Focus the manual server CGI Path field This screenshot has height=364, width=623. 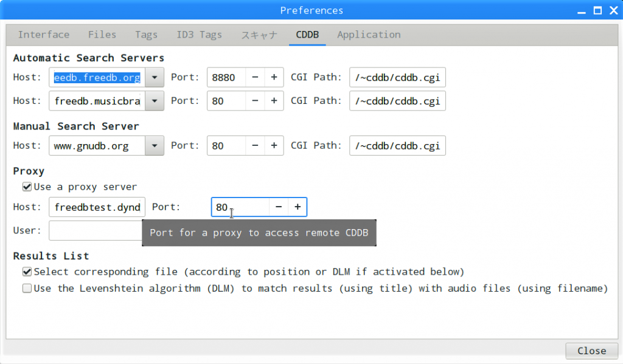click(x=397, y=146)
